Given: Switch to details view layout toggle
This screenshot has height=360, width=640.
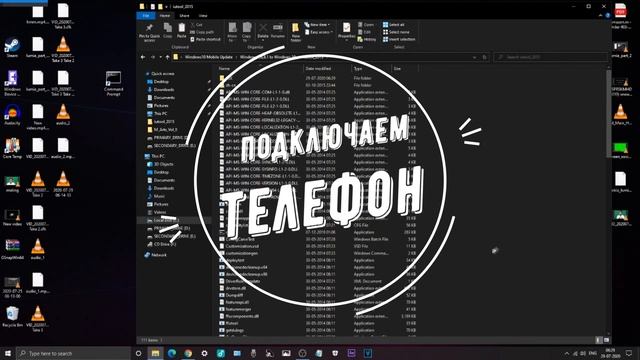Looking at the screenshot, I should pos(599,340).
